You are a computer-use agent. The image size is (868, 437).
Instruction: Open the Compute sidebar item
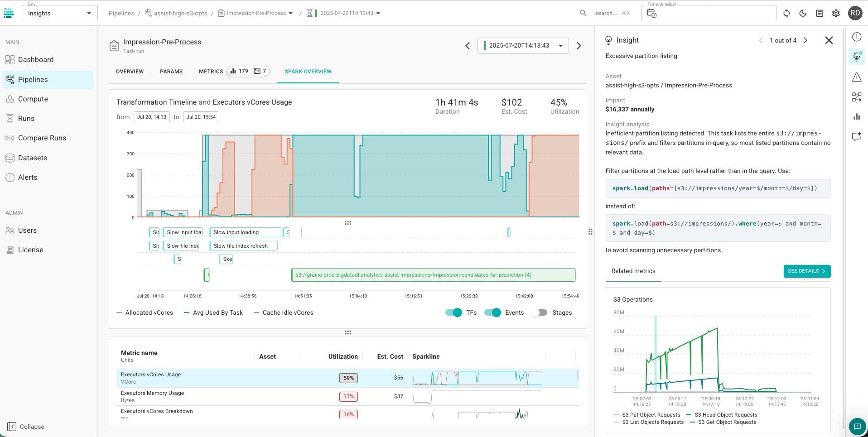point(48,99)
